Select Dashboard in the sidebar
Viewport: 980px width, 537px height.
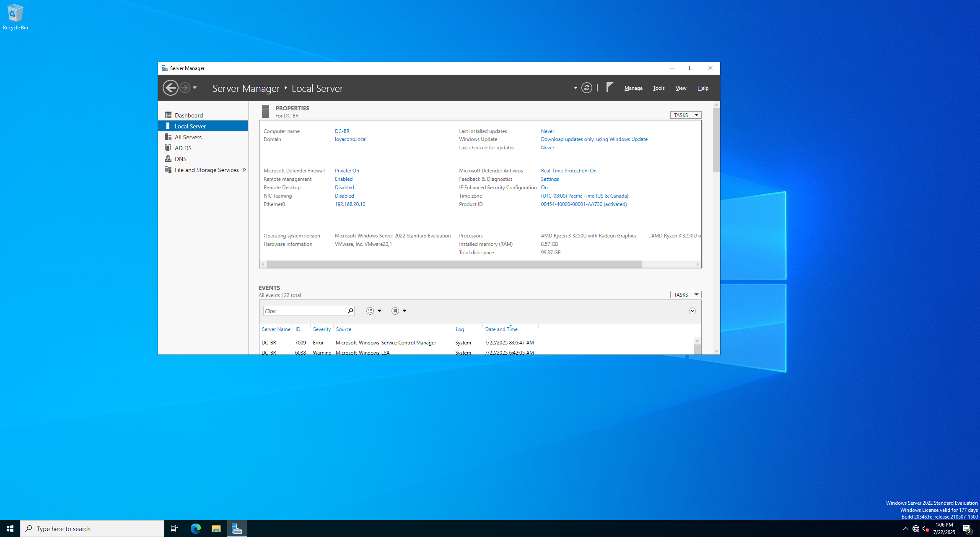point(203,115)
